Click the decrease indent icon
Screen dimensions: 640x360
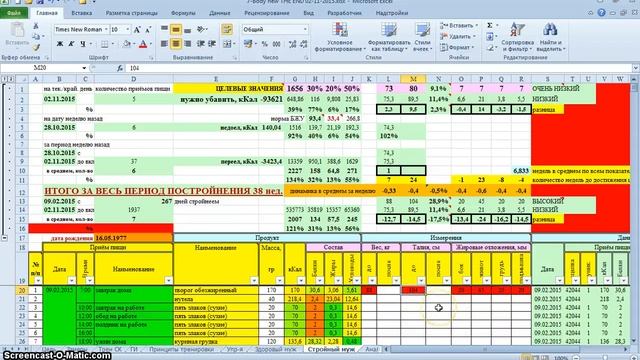[x=200, y=44]
